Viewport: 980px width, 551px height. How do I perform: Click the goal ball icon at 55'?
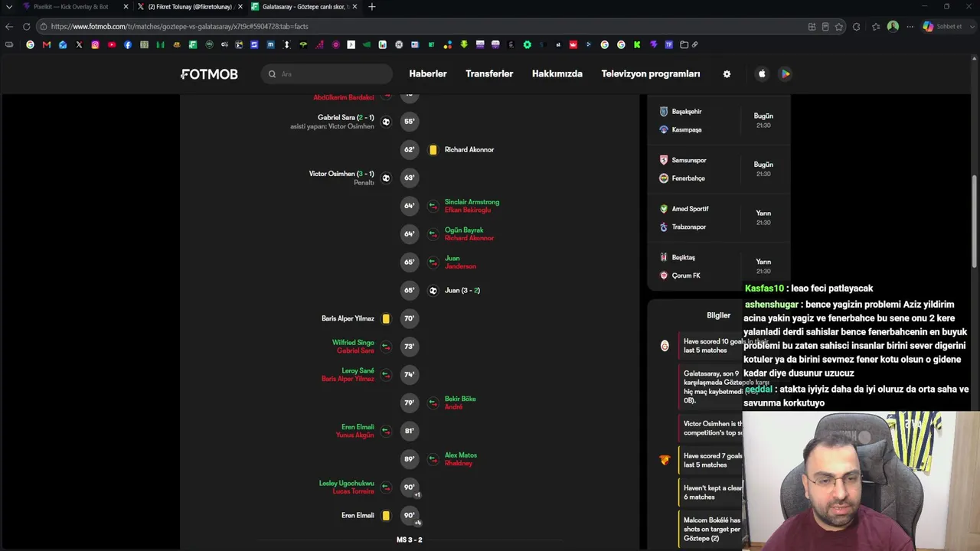[x=386, y=122]
